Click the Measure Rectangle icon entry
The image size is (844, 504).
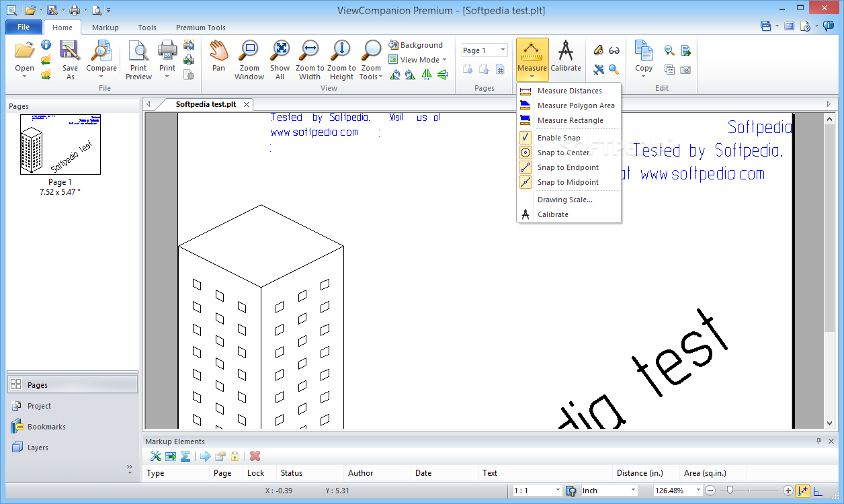tap(525, 120)
